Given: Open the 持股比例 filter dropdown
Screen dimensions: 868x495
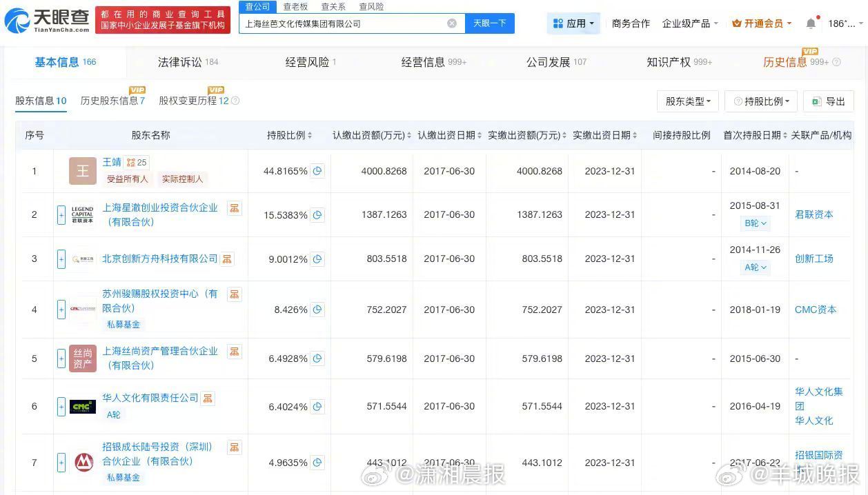Looking at the screenshot, I should click(x=761, y=101).
